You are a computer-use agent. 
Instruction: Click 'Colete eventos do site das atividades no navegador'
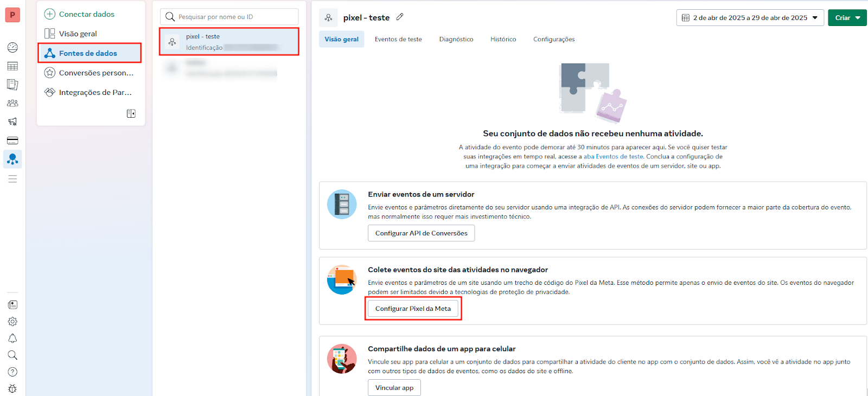click(458, 270)
